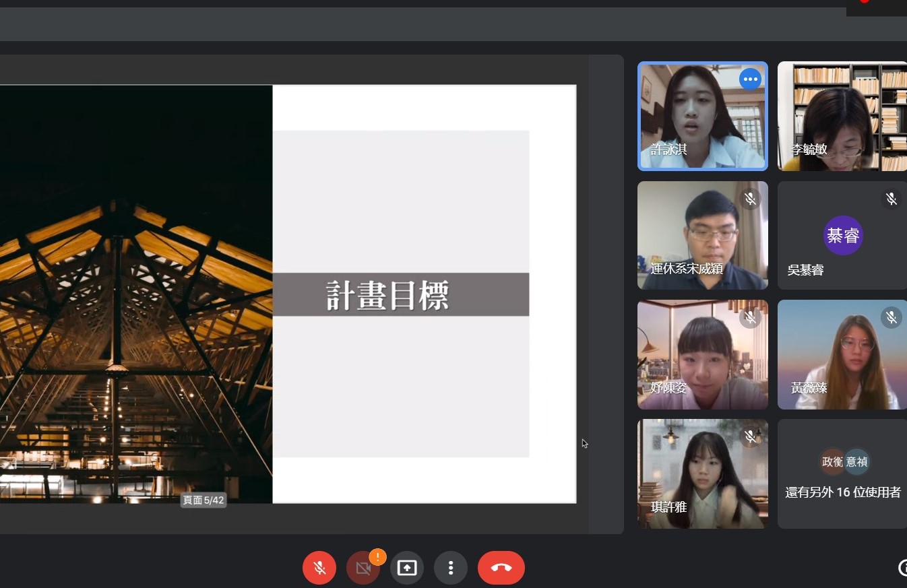Click the muted mic icon on 陳姿's video tile
This screenshot has height=588, width=907.
coord(750,317)
